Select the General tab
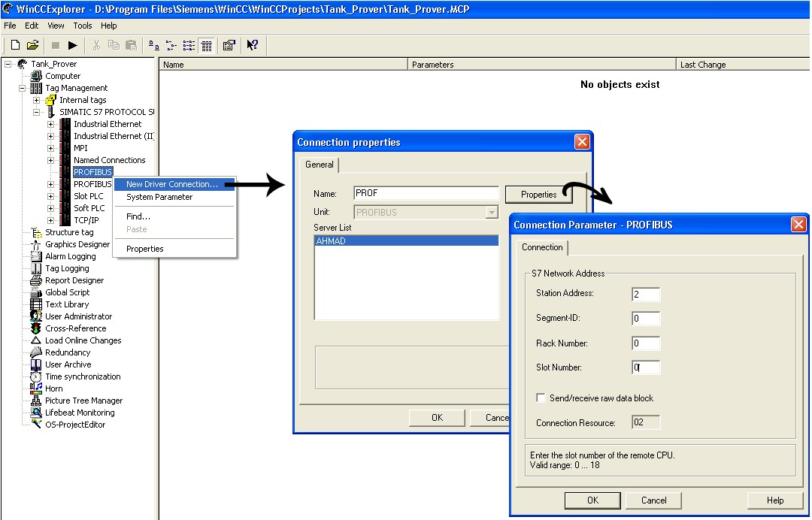This screenshot has width=812, height=520. 319,165
